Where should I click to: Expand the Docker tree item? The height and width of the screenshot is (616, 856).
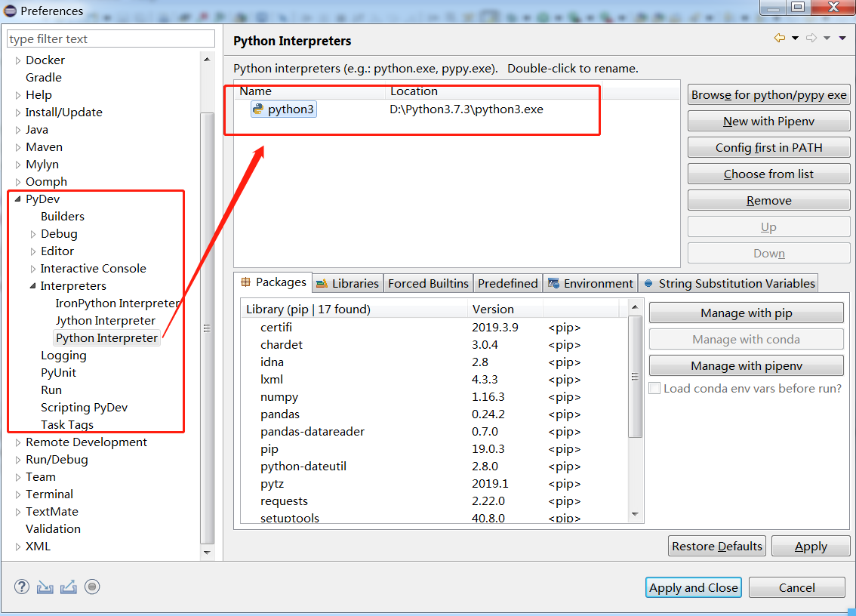point(17,60)
